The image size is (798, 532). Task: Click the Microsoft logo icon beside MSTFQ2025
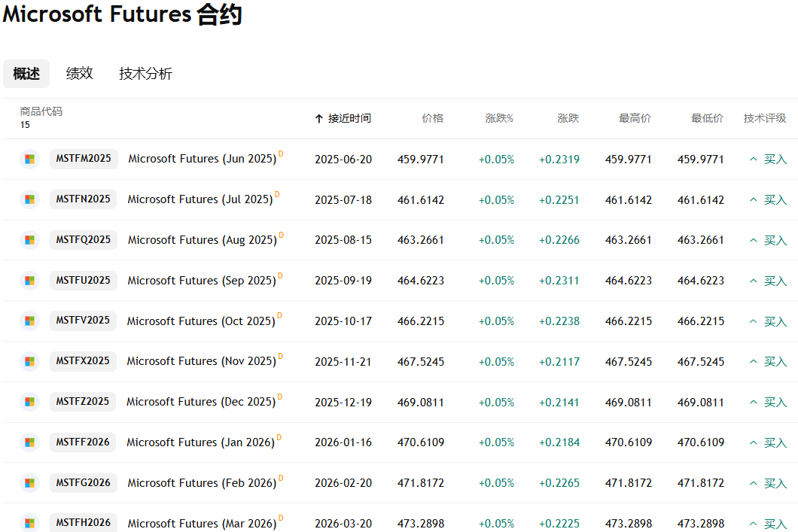[x=29, y=239]
